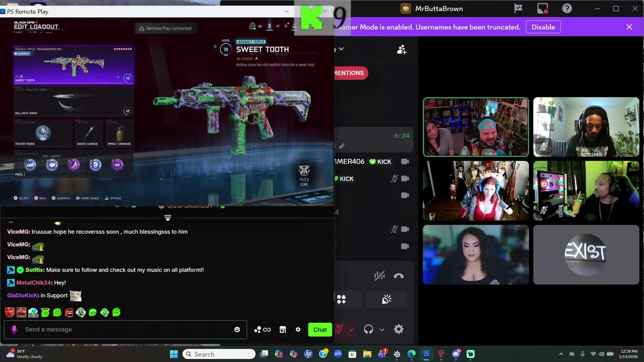Viewport: 644px width, 362px height.
Task: Open the microphone input options chevron
Action: (352, 330)
